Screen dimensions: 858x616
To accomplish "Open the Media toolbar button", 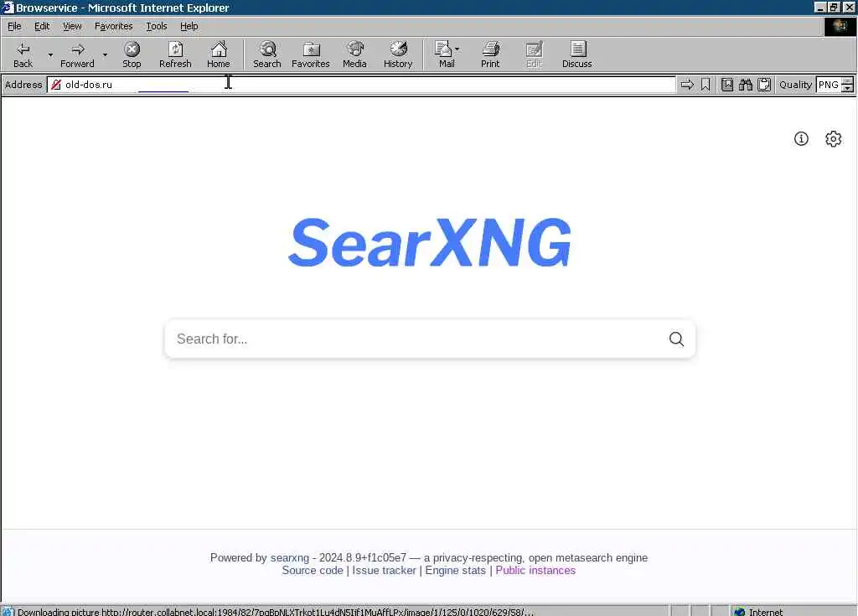I will 354,54.
